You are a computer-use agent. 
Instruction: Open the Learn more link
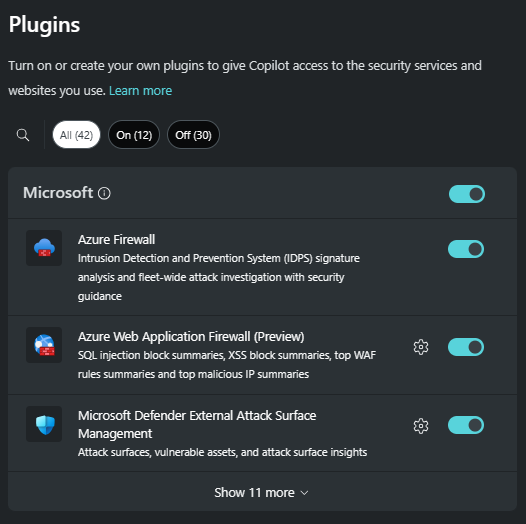(140, 91)
